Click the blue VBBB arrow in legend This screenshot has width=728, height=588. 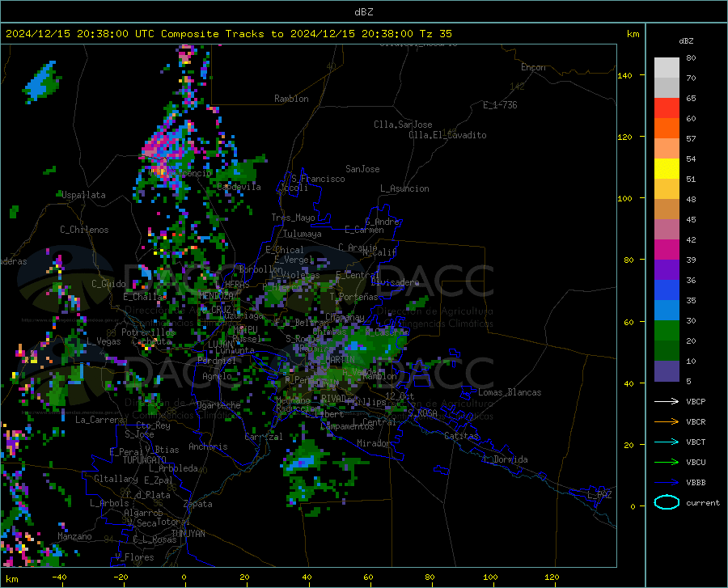point(667,482)
